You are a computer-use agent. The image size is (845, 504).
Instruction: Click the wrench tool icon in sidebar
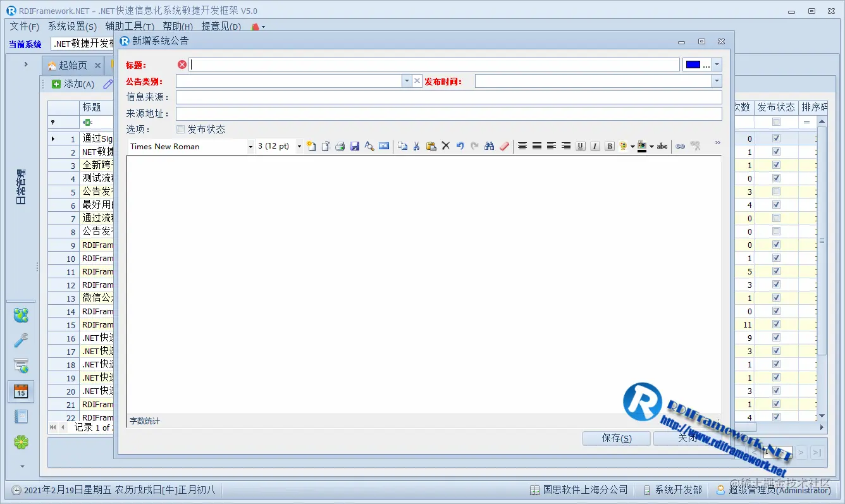click(x=21, y=340)
